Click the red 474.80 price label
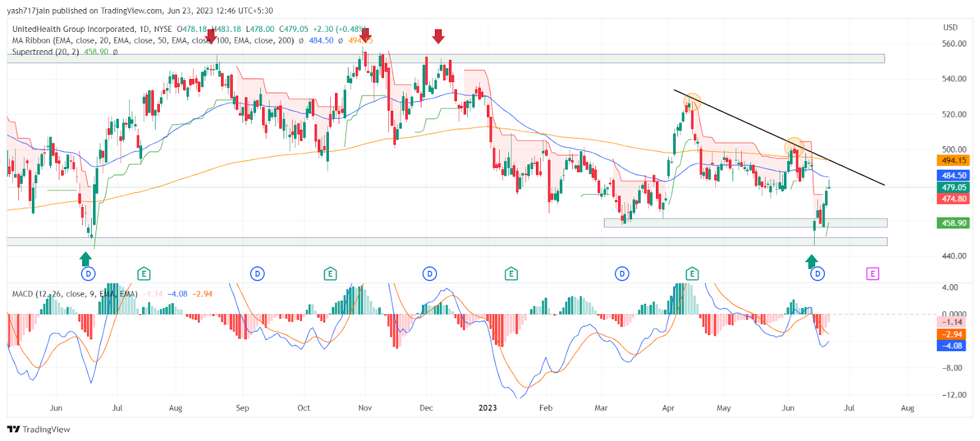 [954, 199]
